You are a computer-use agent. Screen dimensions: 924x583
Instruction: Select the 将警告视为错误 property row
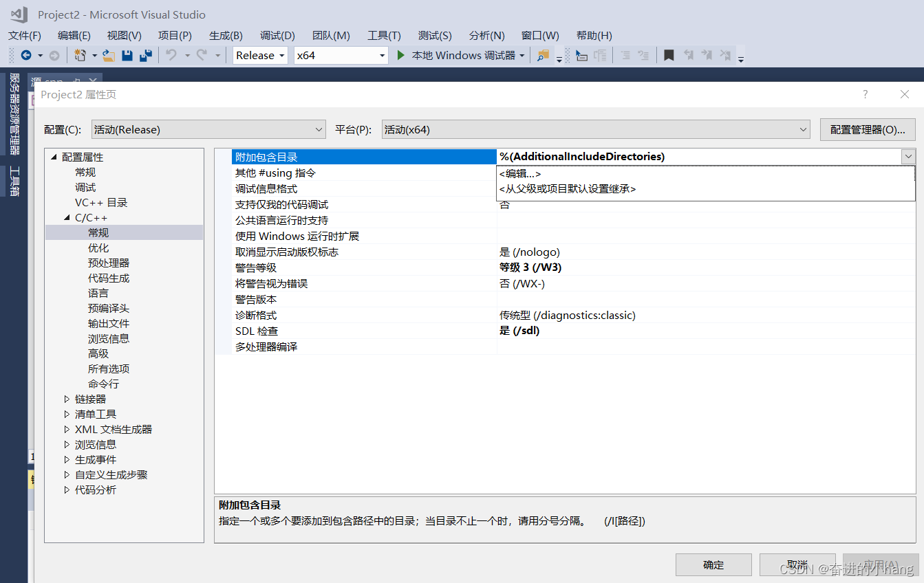(574, 283)
